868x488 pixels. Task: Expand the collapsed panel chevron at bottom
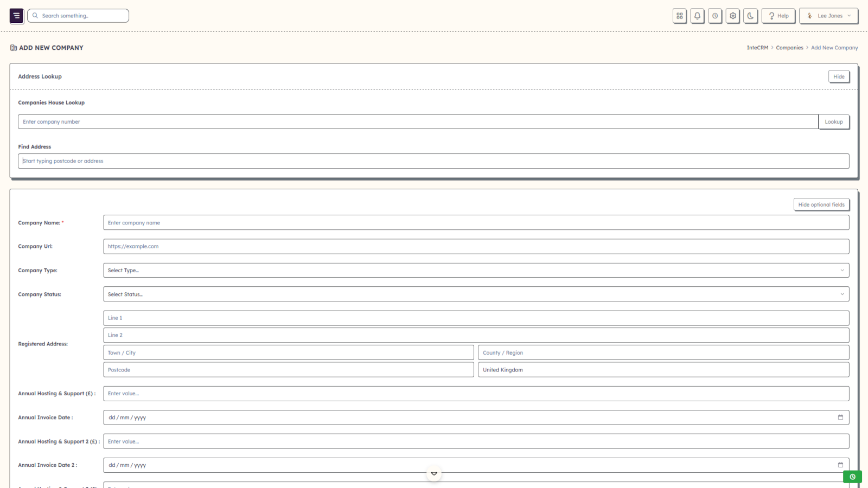point(434,473)
